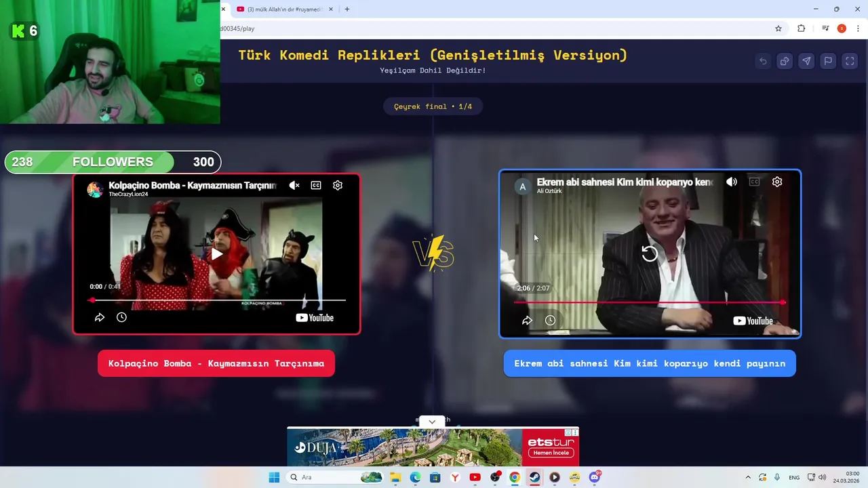Enter fullscreen with the game's fullscreen icon
The width and height of the screenshot is (868, 488).
[x=850, y=61]
